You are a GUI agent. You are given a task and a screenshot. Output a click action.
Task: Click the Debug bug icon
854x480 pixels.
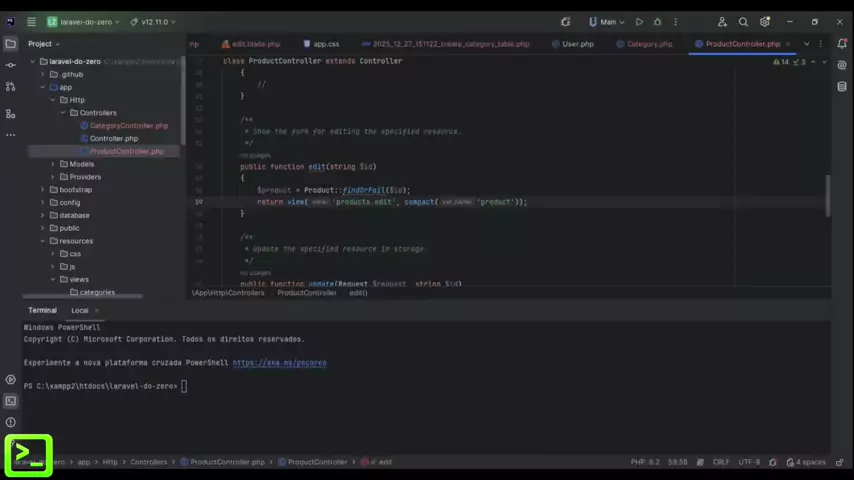[x=657, y=22]
